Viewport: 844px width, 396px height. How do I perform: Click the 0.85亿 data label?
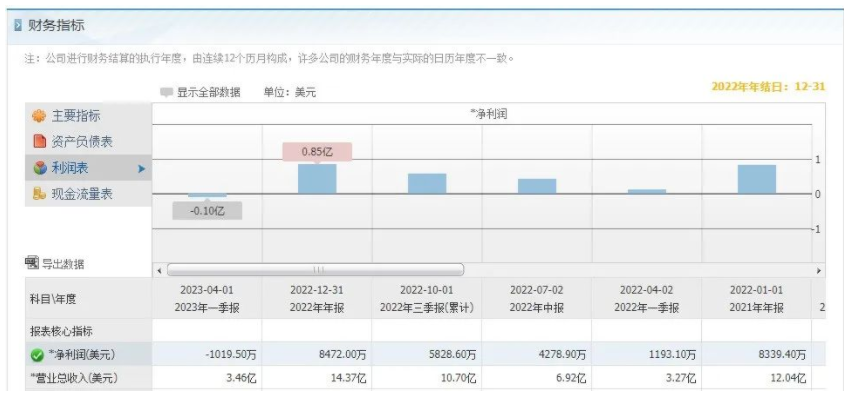tap(317, 152)
